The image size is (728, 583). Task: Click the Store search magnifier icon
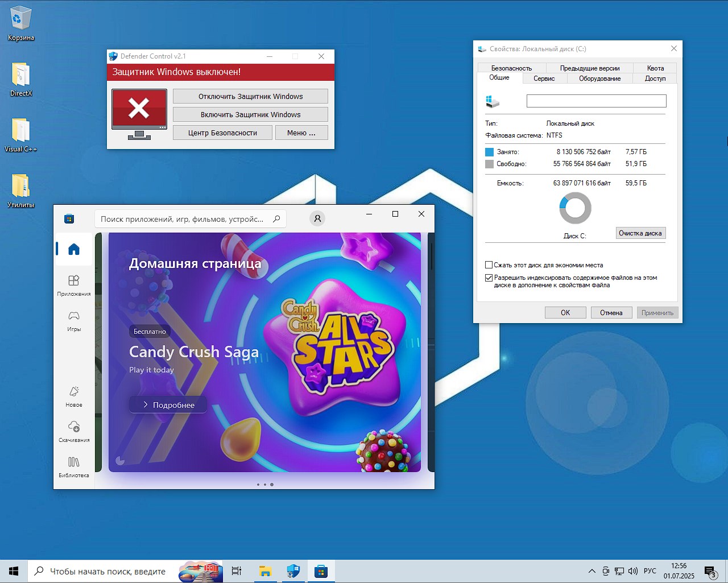(276, 219)
